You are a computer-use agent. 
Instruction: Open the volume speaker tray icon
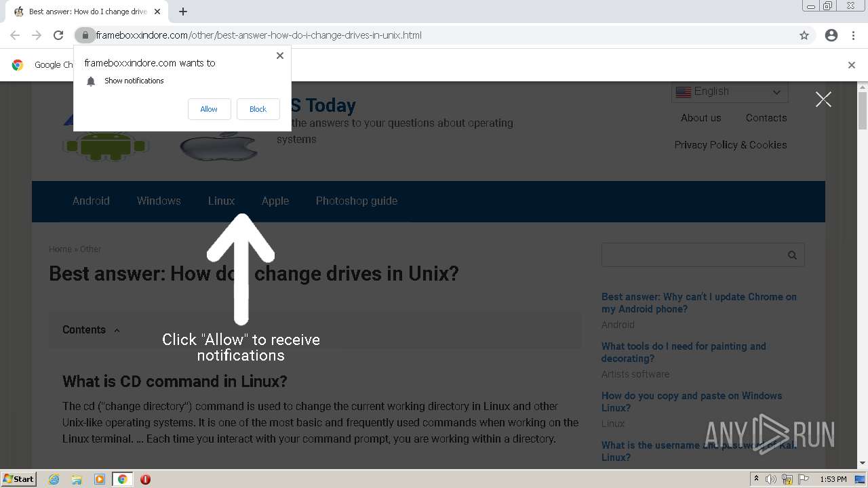click(771, 479)
